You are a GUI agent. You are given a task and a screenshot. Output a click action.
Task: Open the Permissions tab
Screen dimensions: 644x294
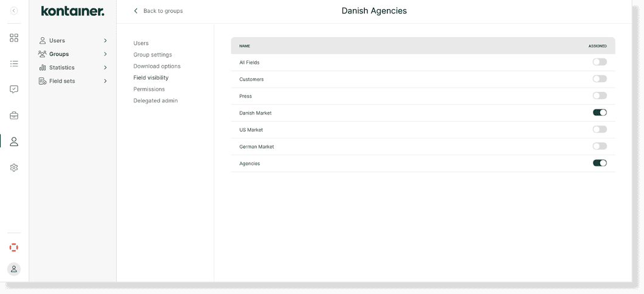[x=149, y=89]
